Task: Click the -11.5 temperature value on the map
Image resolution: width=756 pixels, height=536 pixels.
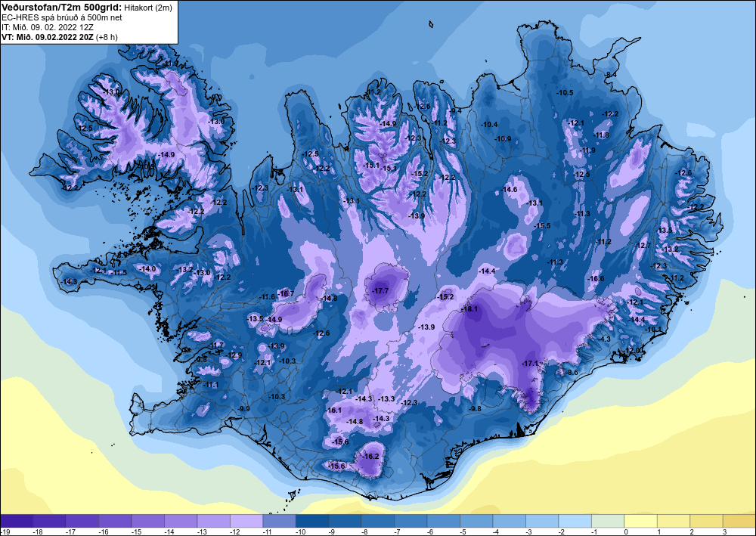Action: (119, 273)
